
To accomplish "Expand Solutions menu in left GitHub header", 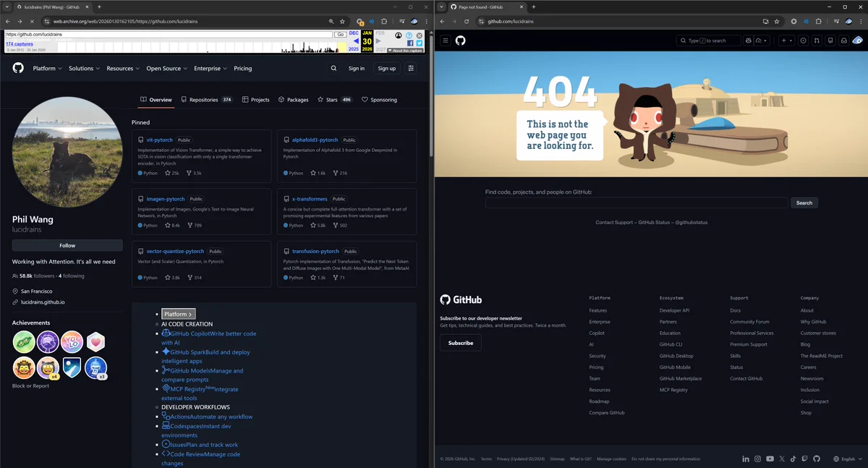I will 84,68.
